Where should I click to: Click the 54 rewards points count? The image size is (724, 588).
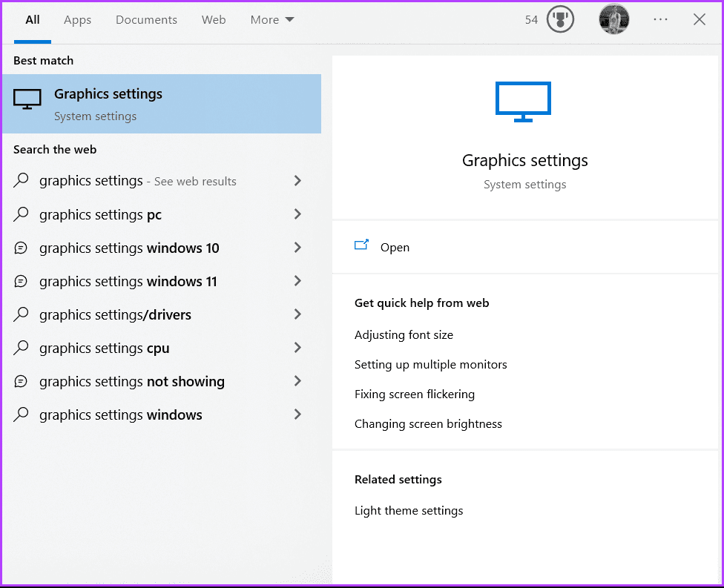pyautogui.click(x=531, y=20)
